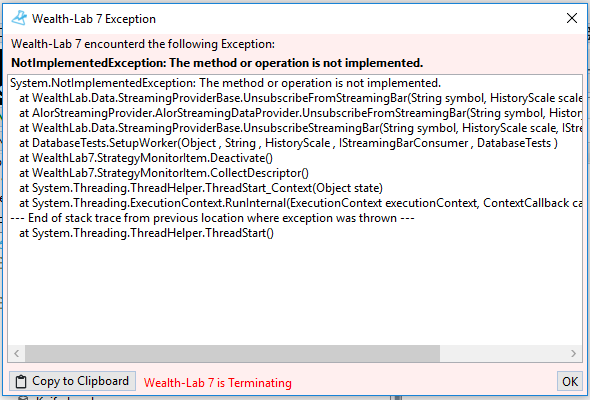Close the exception dialog with the X

pyautogui.click(x=572, y=18)
